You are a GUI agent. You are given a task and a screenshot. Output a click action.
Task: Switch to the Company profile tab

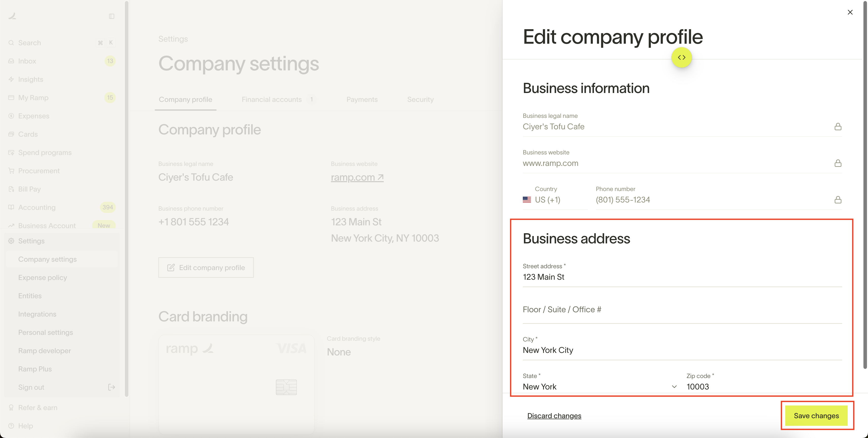[185, 100]
